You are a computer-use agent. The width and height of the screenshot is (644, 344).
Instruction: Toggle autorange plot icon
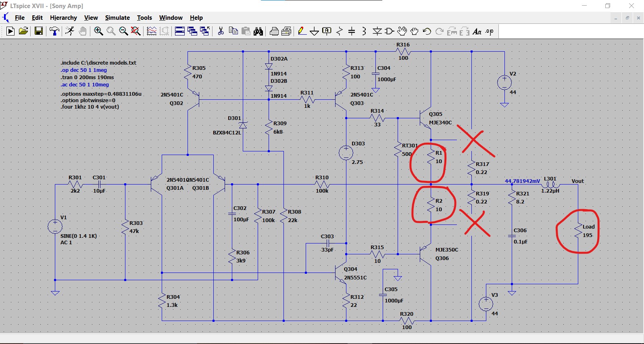click(x=152, y=31)
